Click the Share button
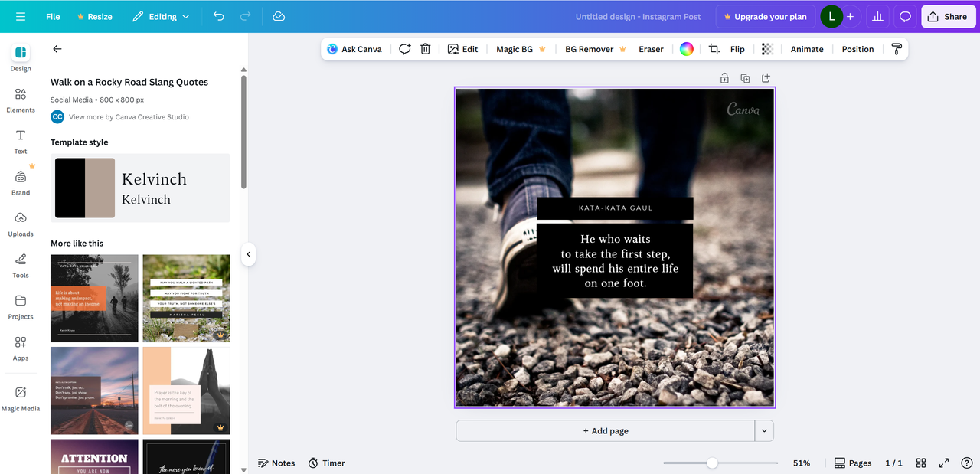980x474 pixels. tap(948, 16)
